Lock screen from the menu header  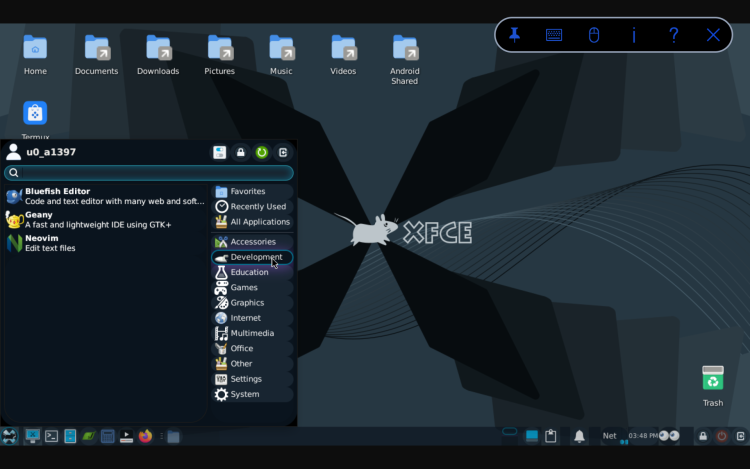click(x=241, y=153)
